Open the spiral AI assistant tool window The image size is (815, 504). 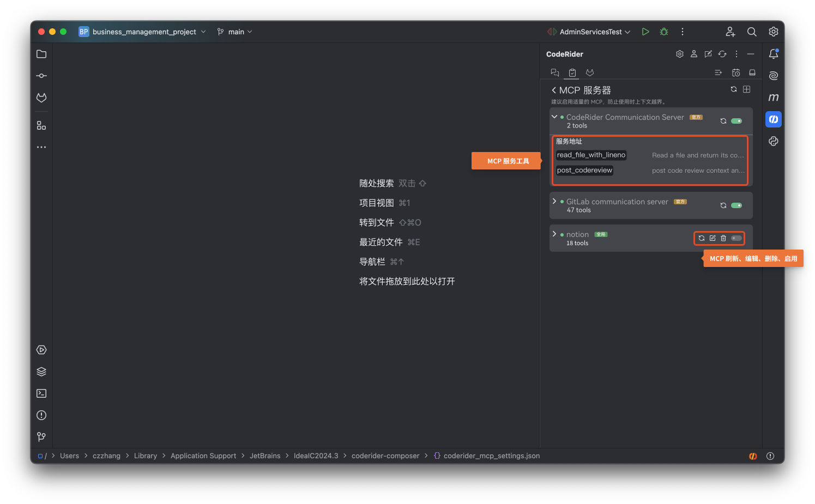point(774,76)
